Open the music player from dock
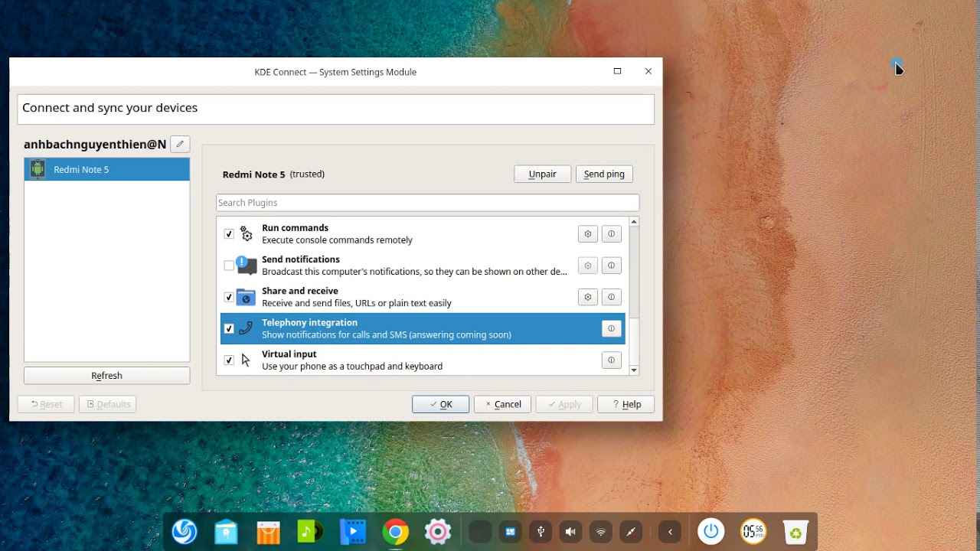 [311, 531]
